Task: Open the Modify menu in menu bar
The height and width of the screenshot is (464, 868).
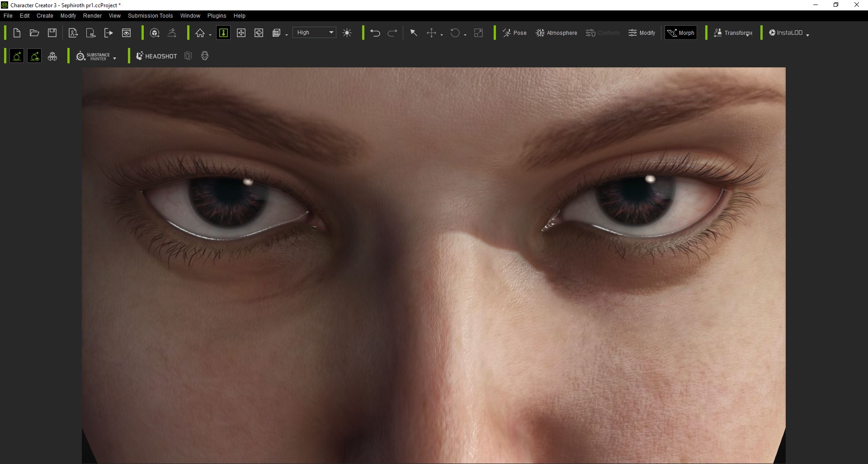Action: click(x=68, y=15)
